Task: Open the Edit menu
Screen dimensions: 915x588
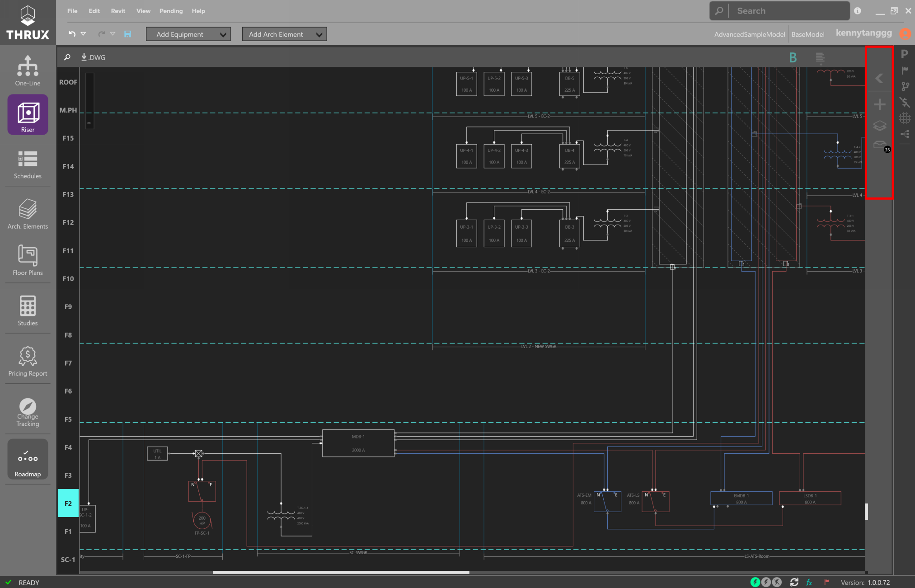Action: click(94, 11)
